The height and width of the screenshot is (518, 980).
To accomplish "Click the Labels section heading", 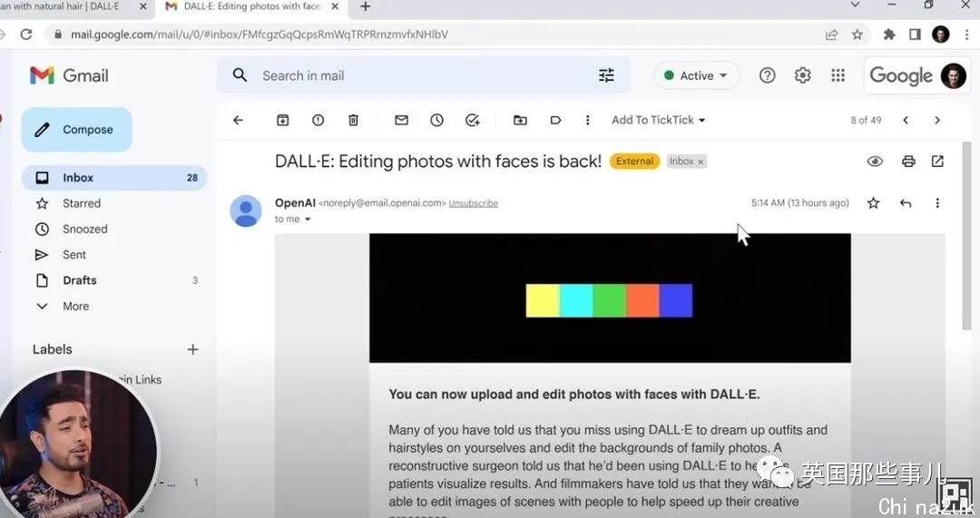I will point(53,349).
